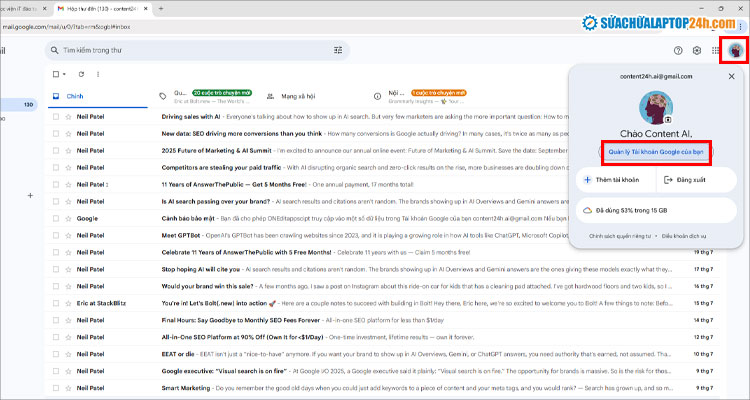Check 'Google executive' email checkbox

click(56, 371)
